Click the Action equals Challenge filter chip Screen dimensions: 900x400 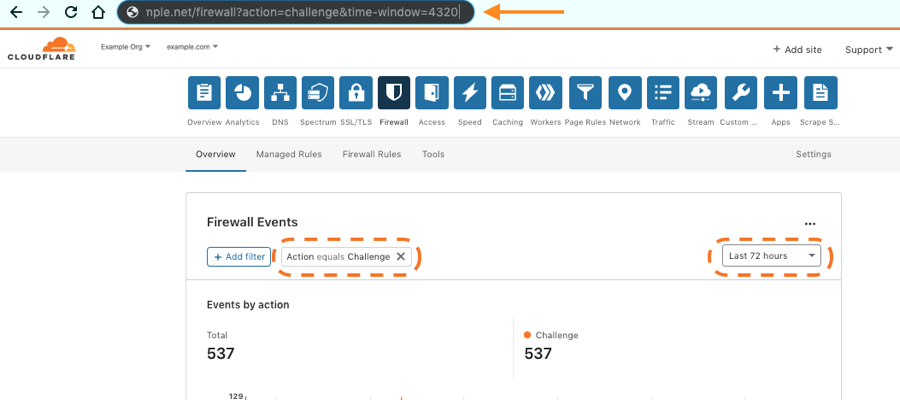tap(346, 257)
